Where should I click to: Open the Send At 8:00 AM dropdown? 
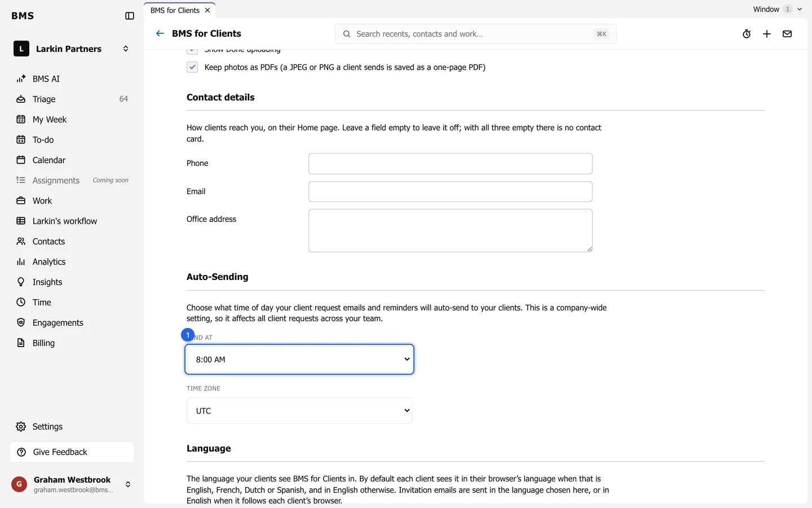[299, 360]
